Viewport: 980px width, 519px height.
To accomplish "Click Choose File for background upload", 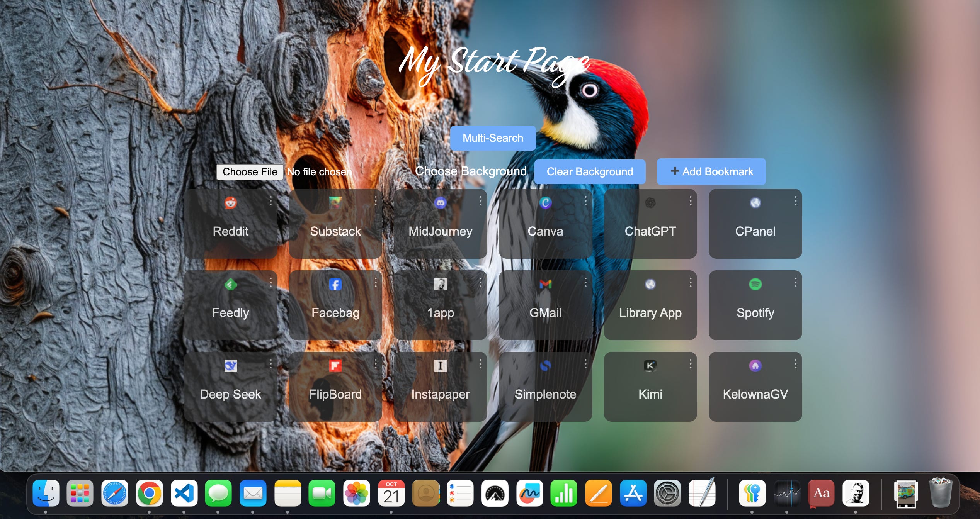I will [x=250, y=171].
